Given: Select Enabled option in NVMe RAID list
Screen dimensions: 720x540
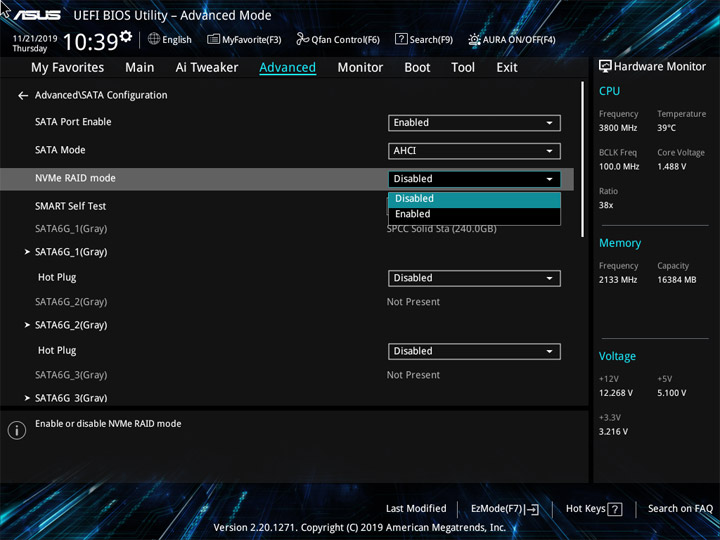Looking at the screenshot, I should 474,214.
